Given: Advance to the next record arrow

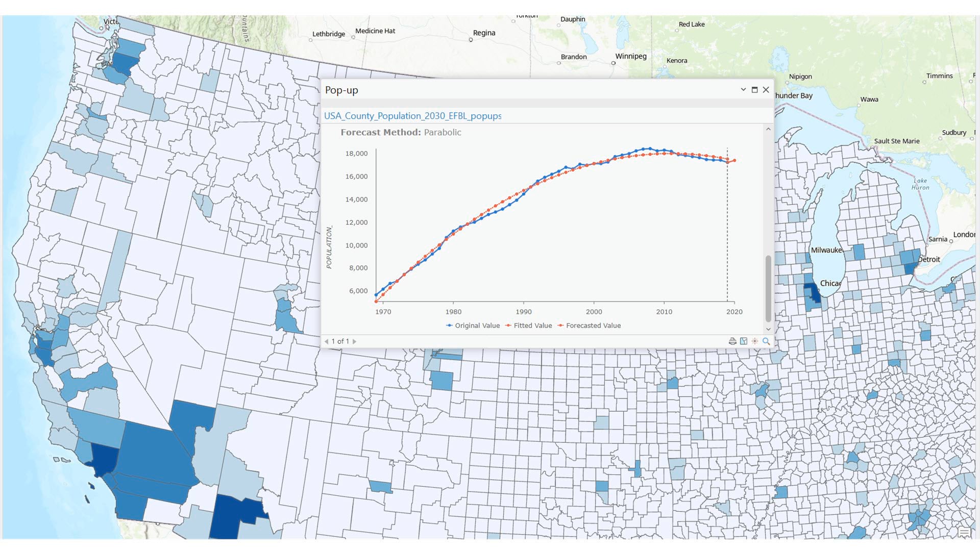Looking at the screenshot, I should click(355, 341).
